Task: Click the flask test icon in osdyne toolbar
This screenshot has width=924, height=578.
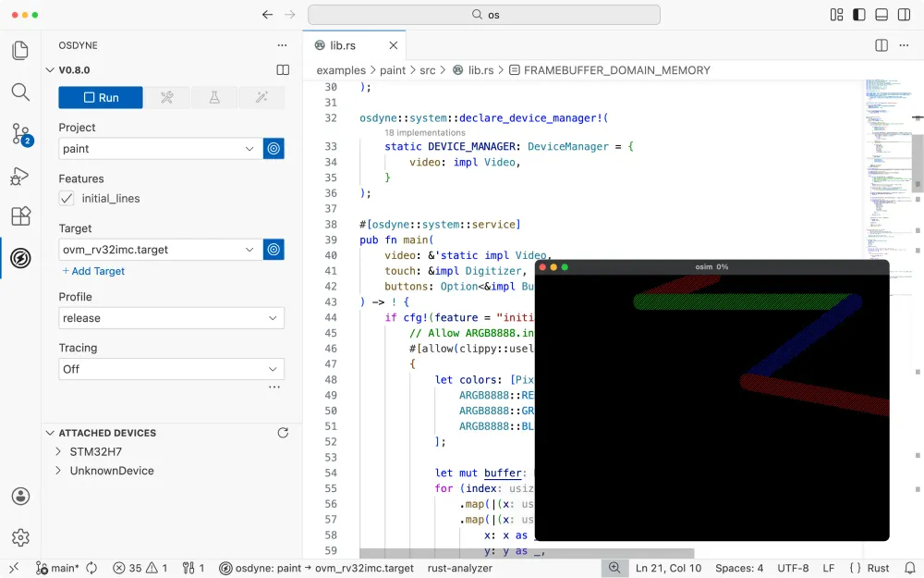Action: click(213, 97)
